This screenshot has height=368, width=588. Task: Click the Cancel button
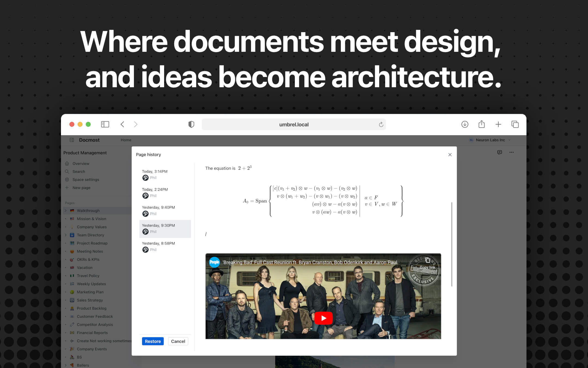point(178,341)
